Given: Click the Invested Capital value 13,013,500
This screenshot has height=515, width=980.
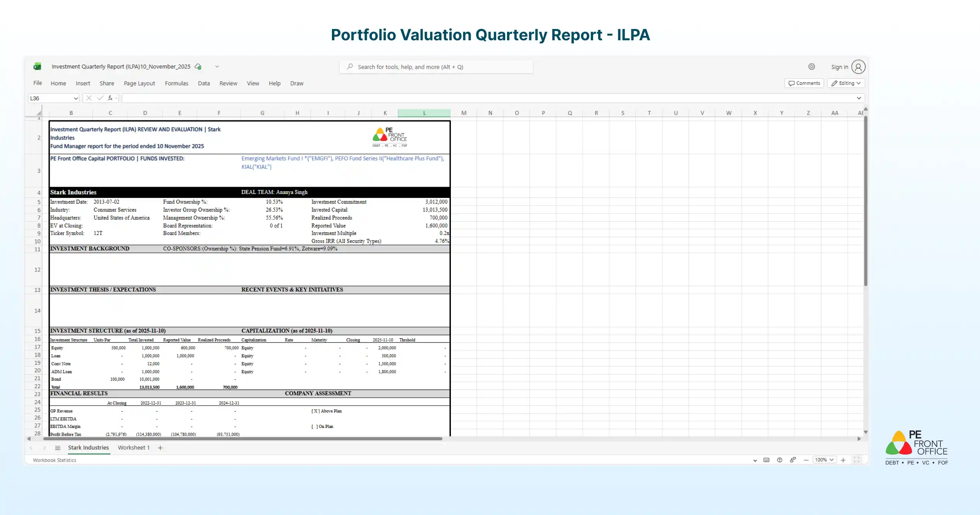Looking at the screenshot, I should tap(435, 210).
